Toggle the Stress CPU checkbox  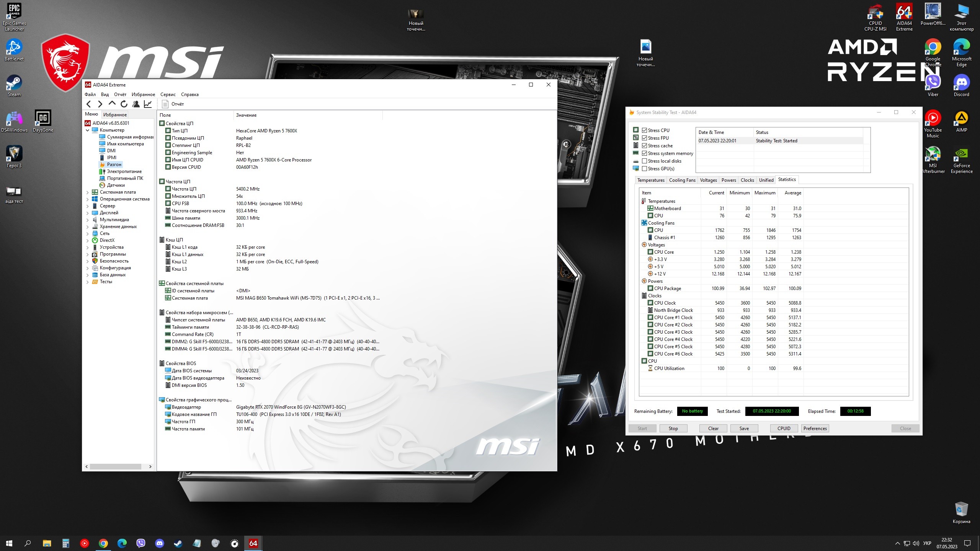(645, 130)
